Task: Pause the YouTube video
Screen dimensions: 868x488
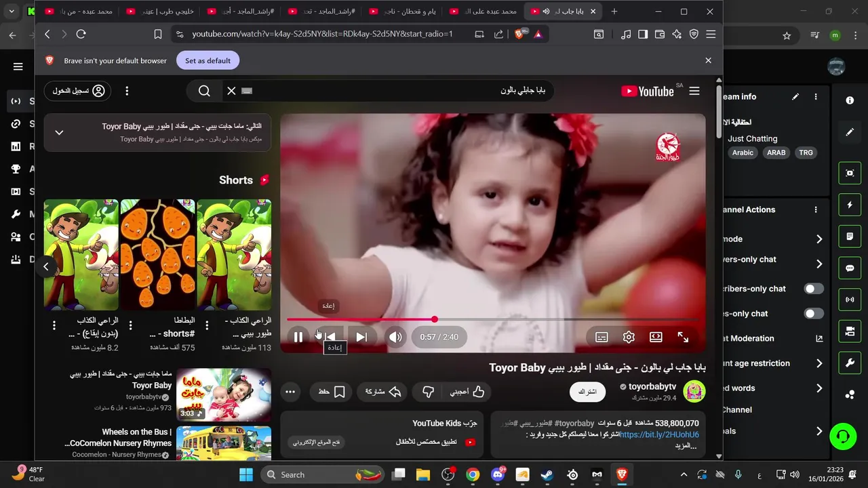Action: click(x=298, y=337)
